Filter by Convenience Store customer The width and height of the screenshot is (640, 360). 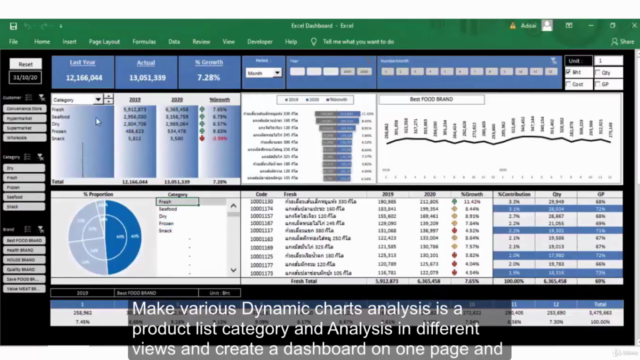[24, 109]
